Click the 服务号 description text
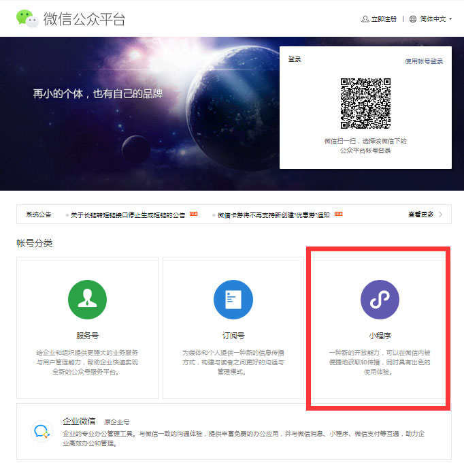Image resolution: width=464 pixels, height=476 pixels. [87, 362]
